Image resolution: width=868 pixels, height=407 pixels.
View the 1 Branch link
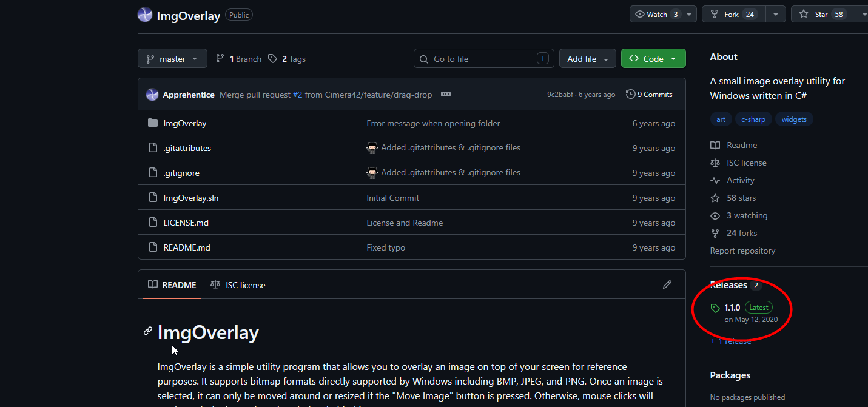[x=238, y=59]
